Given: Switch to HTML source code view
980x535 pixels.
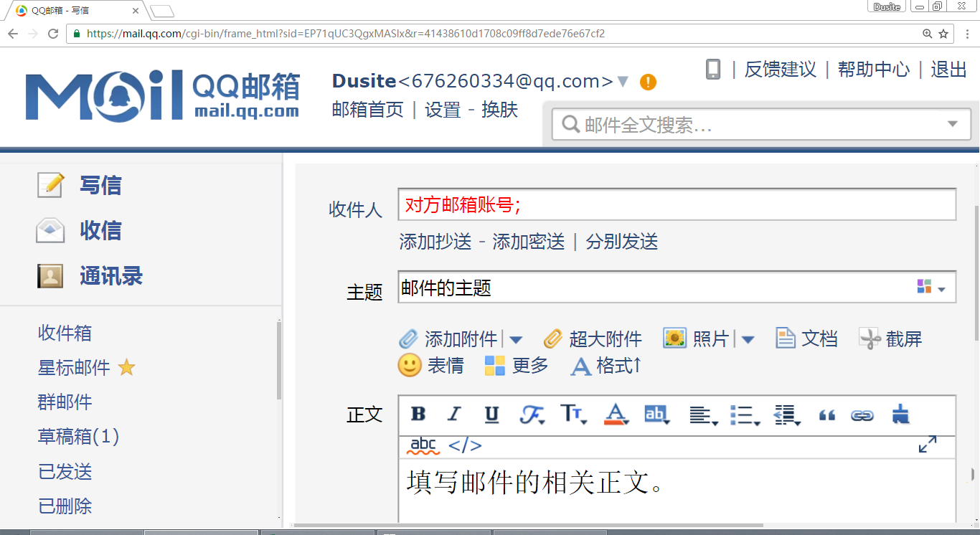Looking at the screenshot, I should pos(465,445).
